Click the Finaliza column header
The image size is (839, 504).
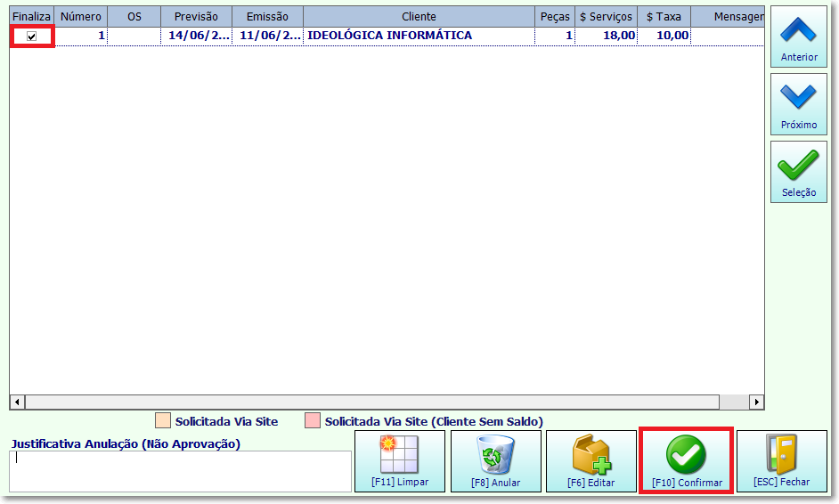(31, 17)
